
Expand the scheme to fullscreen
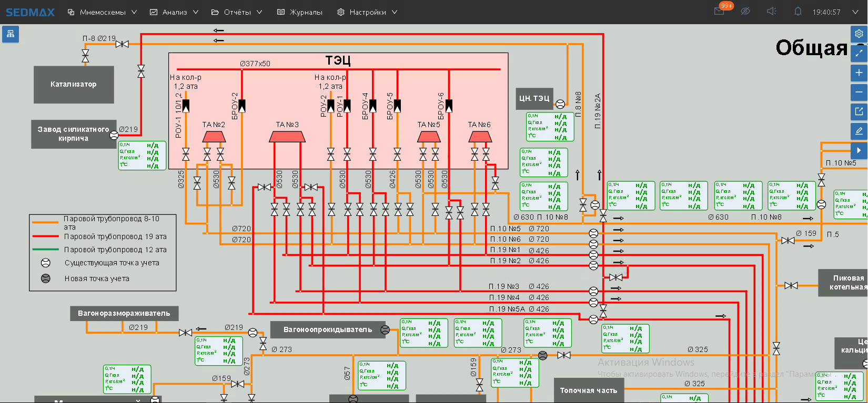pyautogui.click(x=859, y=53)
